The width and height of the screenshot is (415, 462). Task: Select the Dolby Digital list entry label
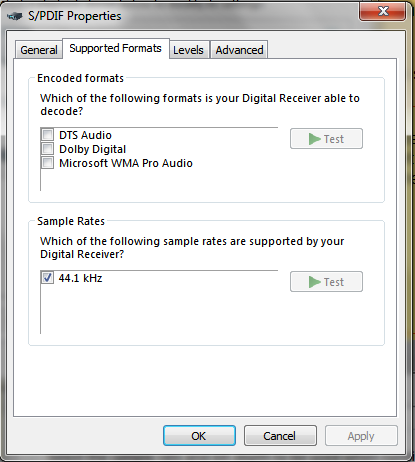93,149
